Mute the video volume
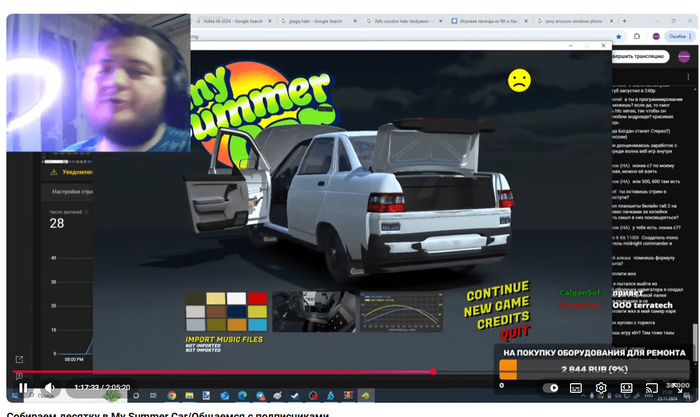Screen dimensions: 700x417 coord(49,388)
